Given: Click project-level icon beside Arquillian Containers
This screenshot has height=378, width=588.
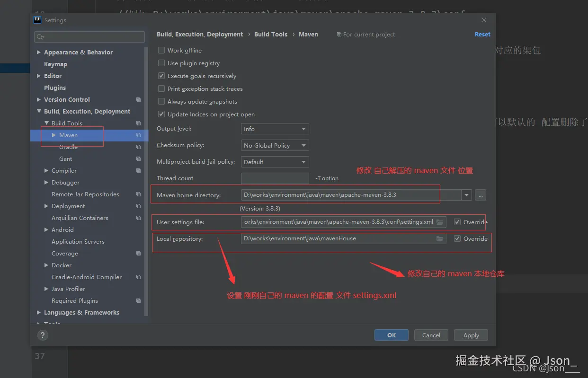Looking at the screenshot, I should (x=138, y=218).
